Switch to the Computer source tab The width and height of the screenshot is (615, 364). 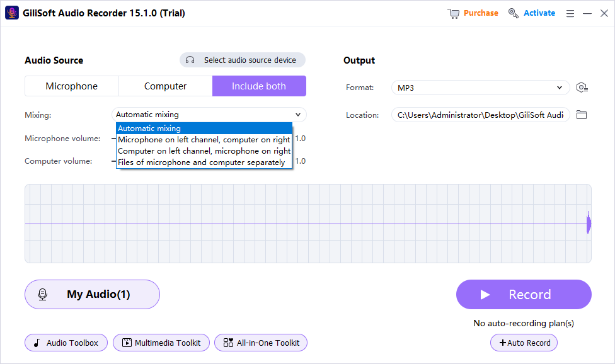166,86
